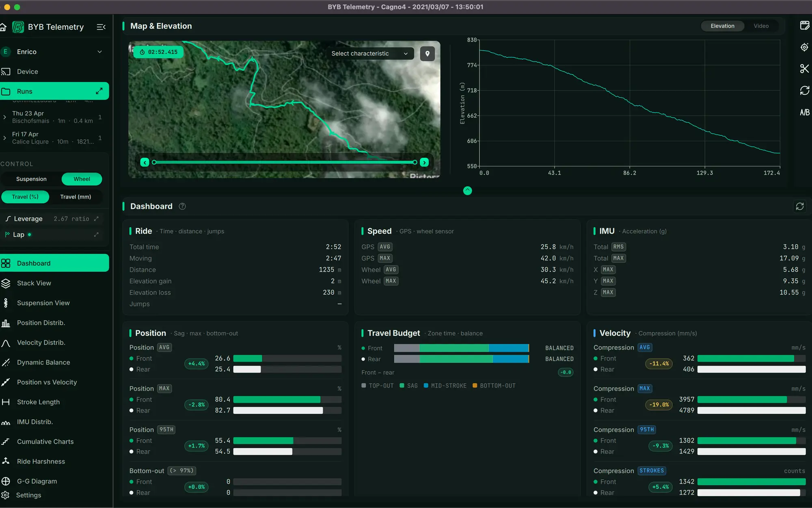Step timeline backward with left arrow
This screenshot has width=812, height=508.
(145, 163)
